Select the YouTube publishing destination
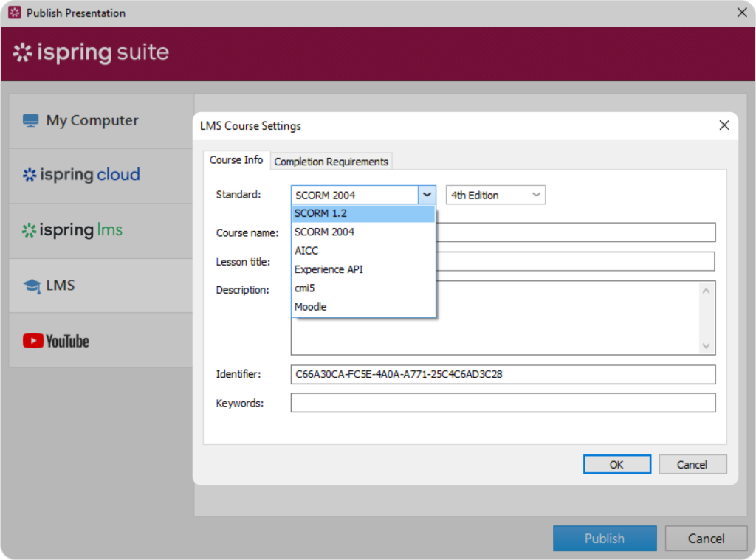Viewport: 756px width, 560px height. [101, 341]
